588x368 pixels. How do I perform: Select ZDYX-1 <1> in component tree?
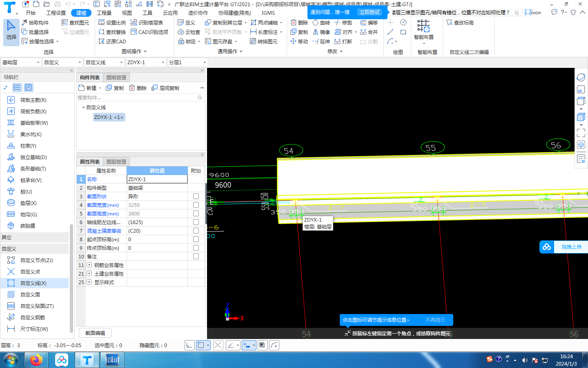coord(109,117)
